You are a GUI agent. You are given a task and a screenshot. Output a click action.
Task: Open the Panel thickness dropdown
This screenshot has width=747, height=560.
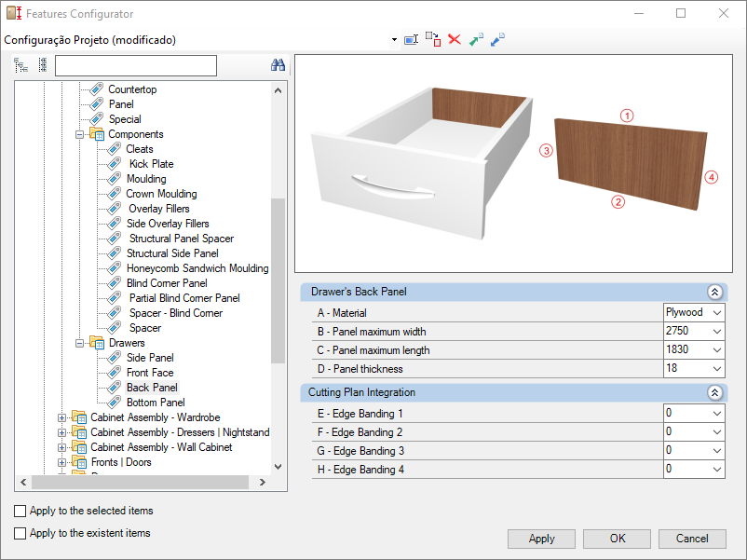tap(716, 369)
